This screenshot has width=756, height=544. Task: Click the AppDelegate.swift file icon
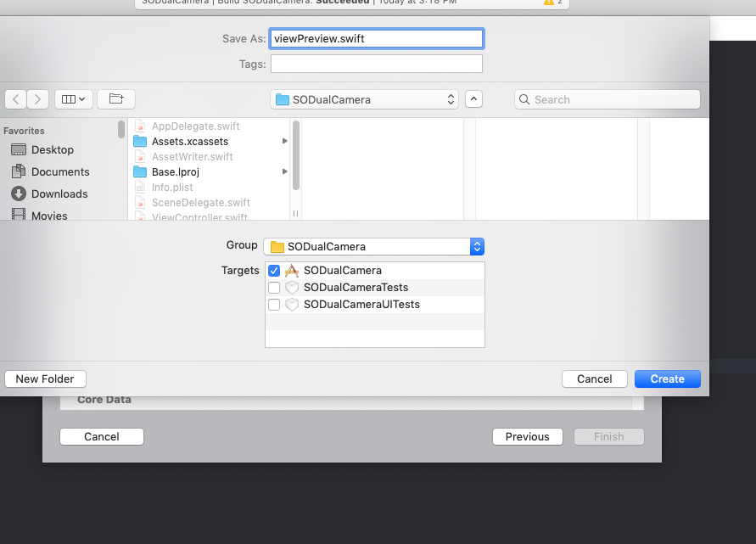pyautogui.click(x=140, y=126)
